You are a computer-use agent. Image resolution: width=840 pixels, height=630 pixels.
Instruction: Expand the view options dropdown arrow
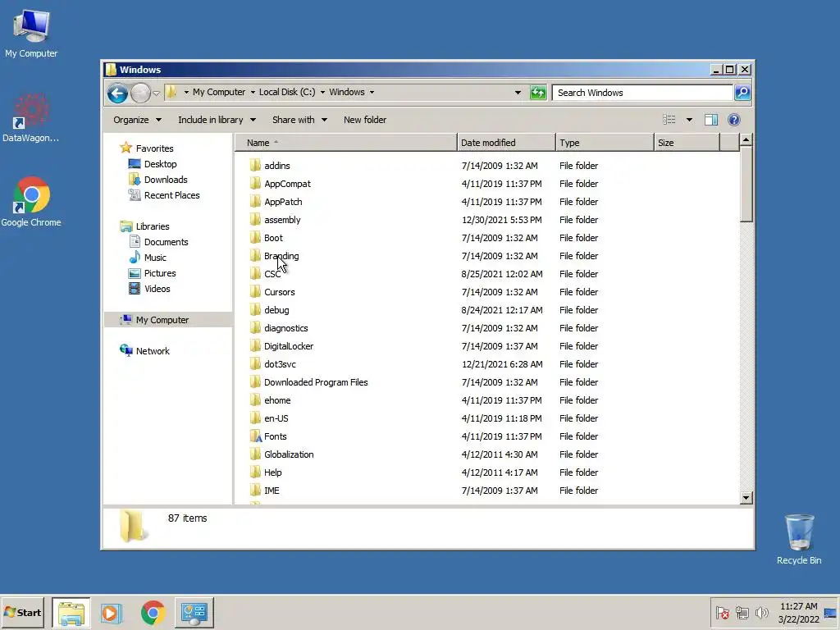pyautogui.click(x=689, y=120)
